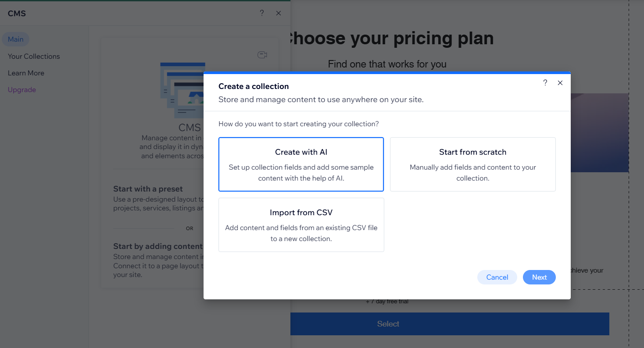Close the CMS side panel
This screenshot has width=644, height=348.
point(279,13)
